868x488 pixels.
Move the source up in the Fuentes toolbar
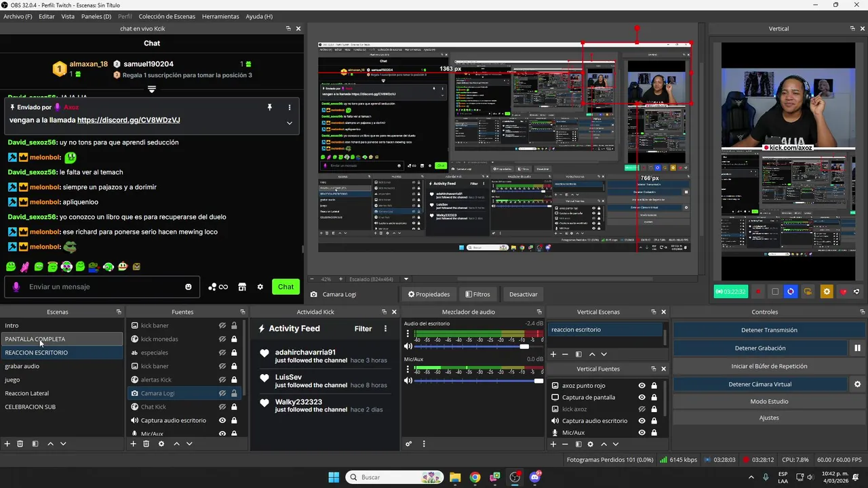click(x=176, y=444)
